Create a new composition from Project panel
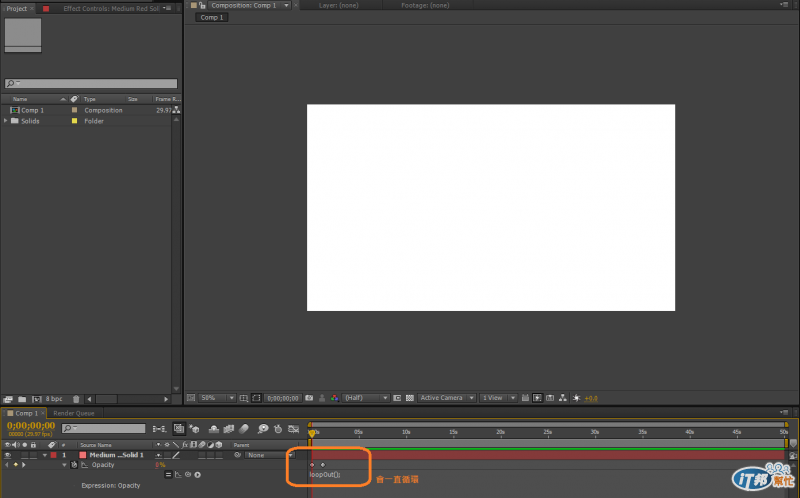The height and width of the screenshot is (498, 800). click(x=37, y=399)
